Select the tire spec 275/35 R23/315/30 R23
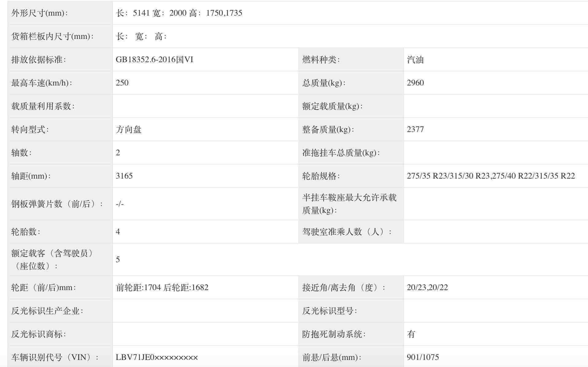Viewport: 588px width, 367px height. pos(448,176)
